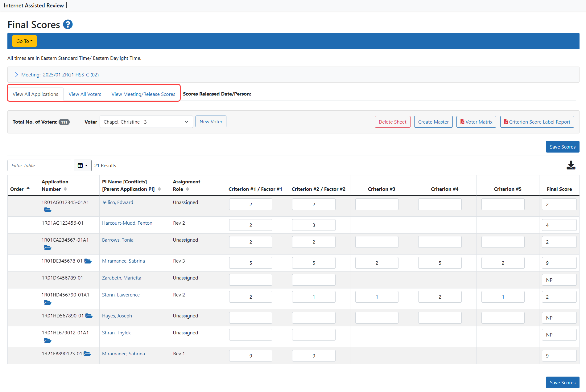Sort by Assignment Role column arrows
The width and height of the screenshot is (586, 392).
click(x=188, y=189)
